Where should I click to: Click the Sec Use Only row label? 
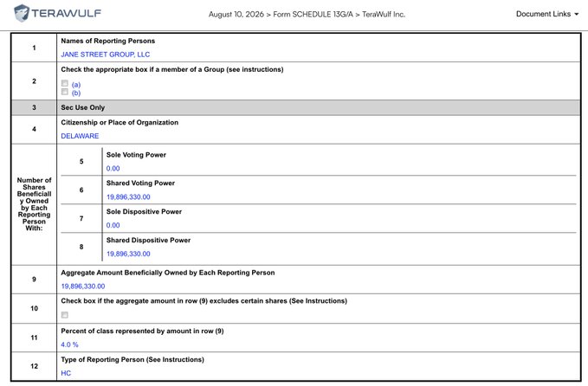pos(83,107)
